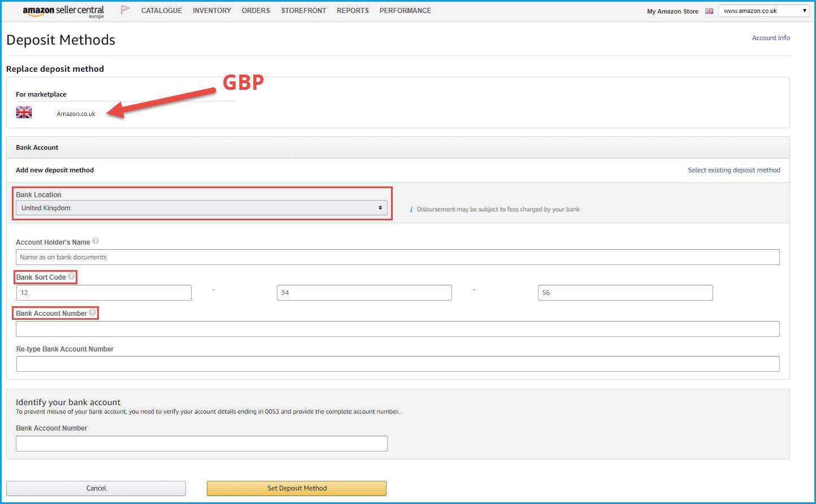The height and width of the screenshot is (504, 816).
Task: Click the Account Holder's Name field
Action: (398, 257)
